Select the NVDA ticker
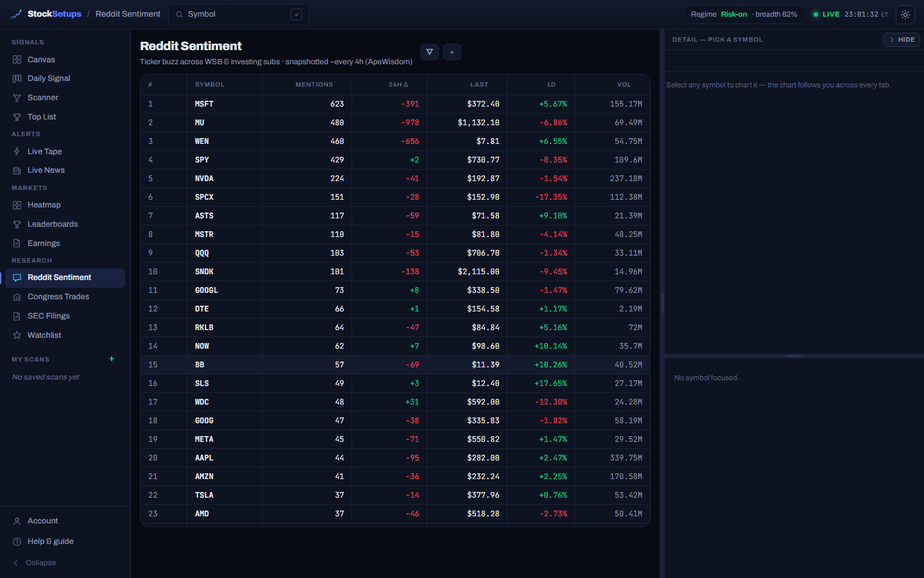This screenshot has height=578, width=924. point(204,179)
